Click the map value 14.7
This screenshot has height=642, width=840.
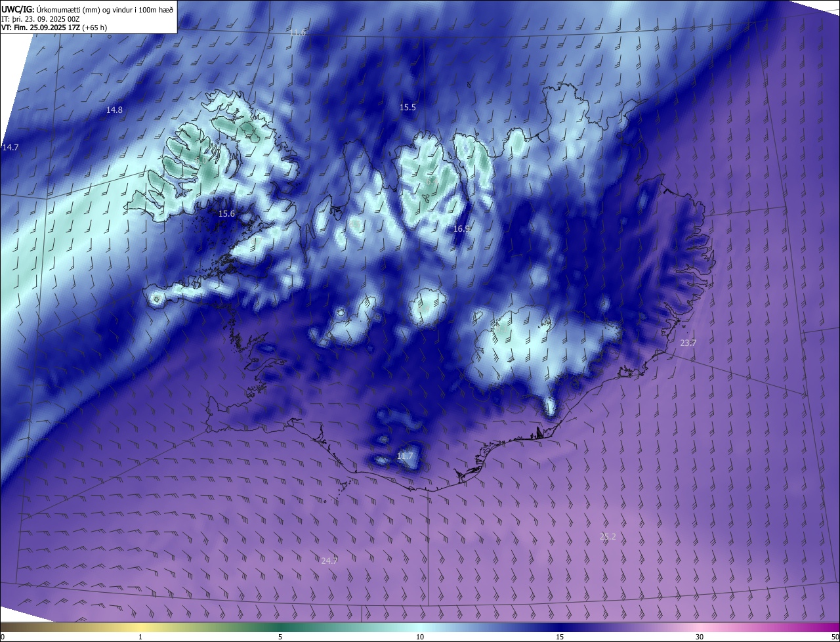click(x=10, y=148)
